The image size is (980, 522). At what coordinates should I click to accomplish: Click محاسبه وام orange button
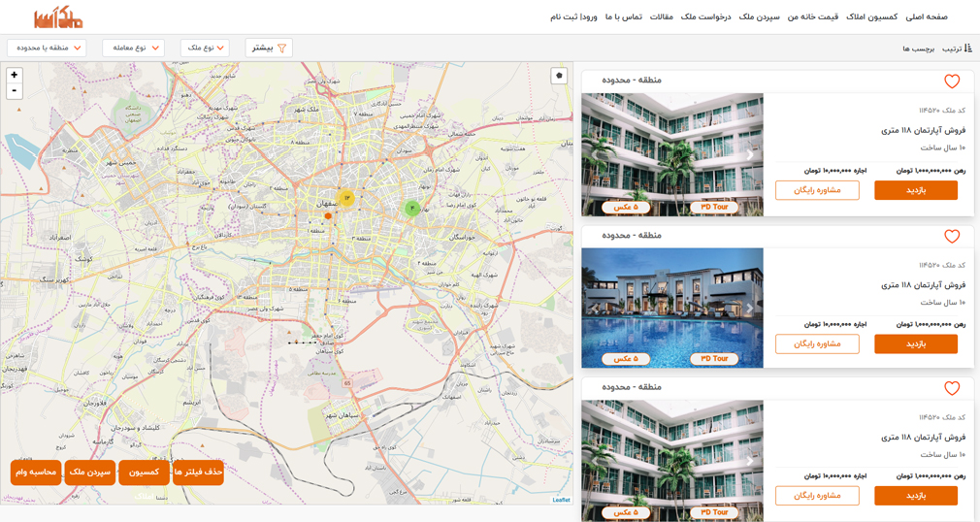[x=36, y=473]
